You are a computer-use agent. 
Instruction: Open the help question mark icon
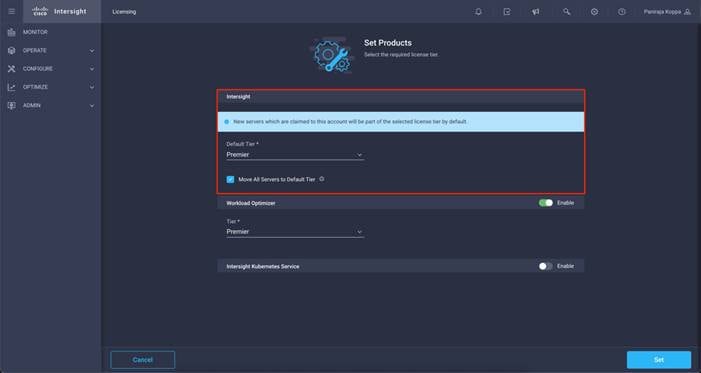(x=622, y=12)
